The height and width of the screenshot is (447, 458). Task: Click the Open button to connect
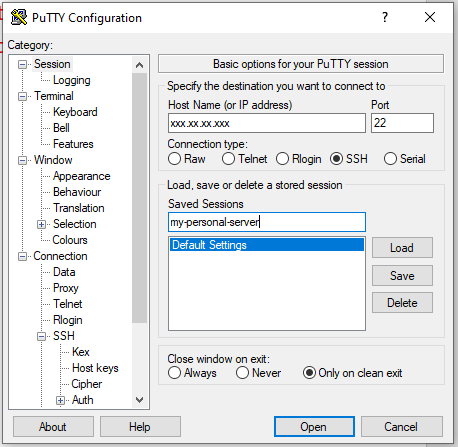[314, 427]
